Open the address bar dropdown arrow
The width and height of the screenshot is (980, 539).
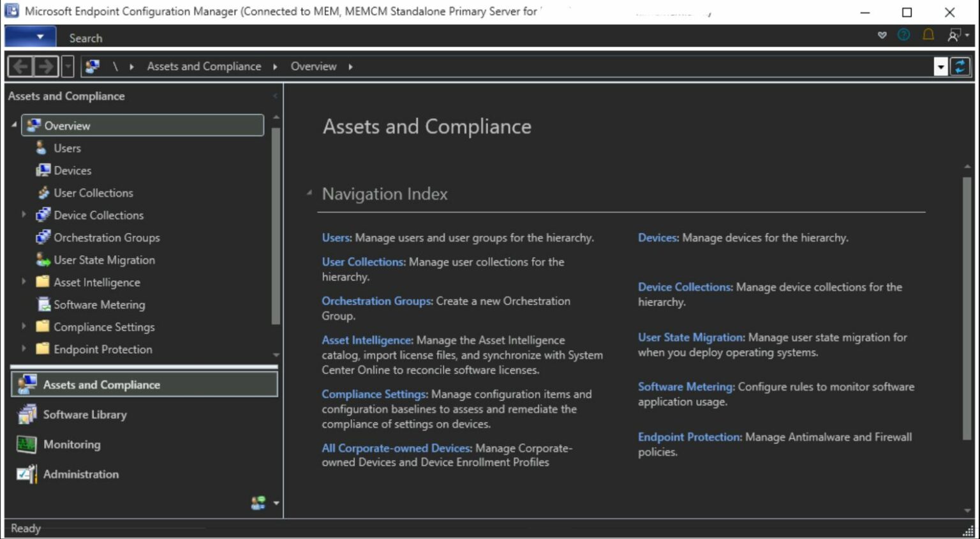(x=940, y=67)
